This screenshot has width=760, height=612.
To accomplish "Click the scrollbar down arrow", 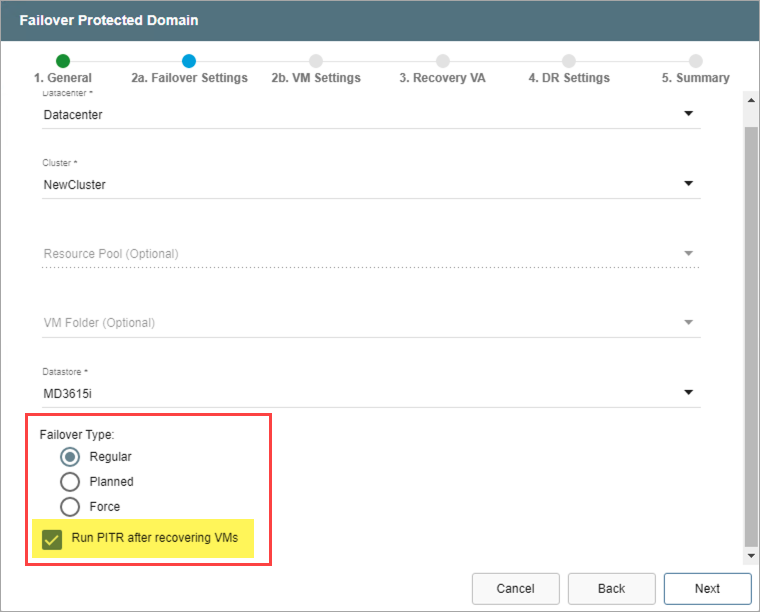I will click(751, 555).
